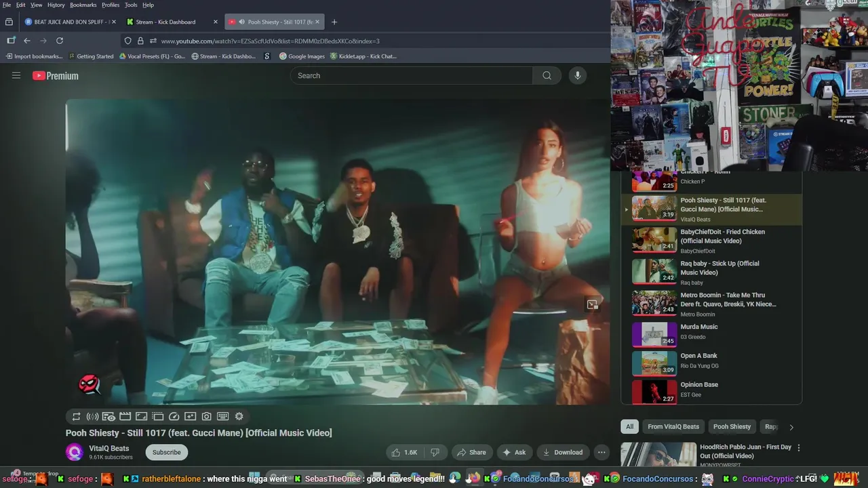Click tracking protection shield icon
Image resolution: width=868 pixels, height=488 pixels.
[127, 41]
